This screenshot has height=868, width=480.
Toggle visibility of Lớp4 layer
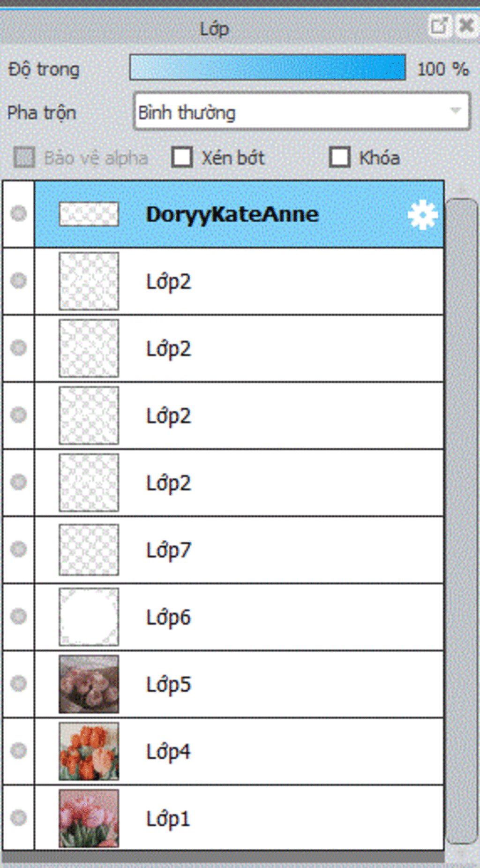pos(19,750)
